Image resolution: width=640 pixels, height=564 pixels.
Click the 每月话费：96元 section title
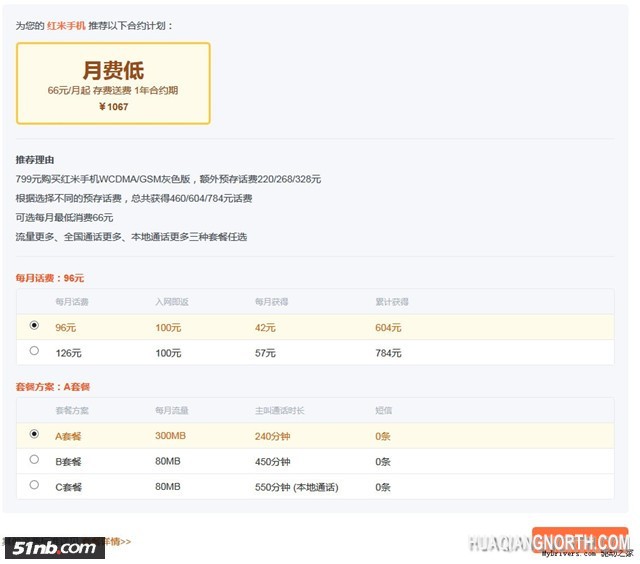(x=50, y=278)
